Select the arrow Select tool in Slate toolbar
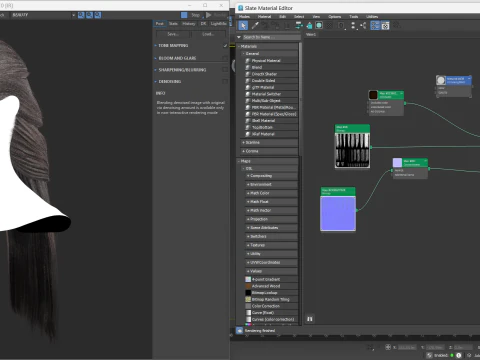480x360 pixels. [243, 26]
